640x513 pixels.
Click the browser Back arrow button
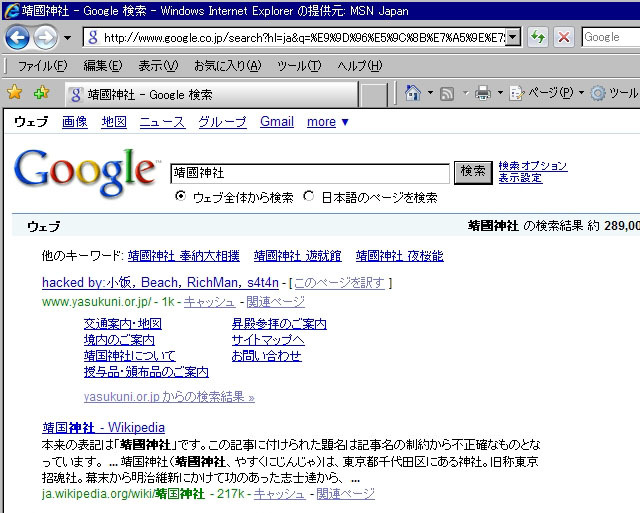click(x=17, y=38)
